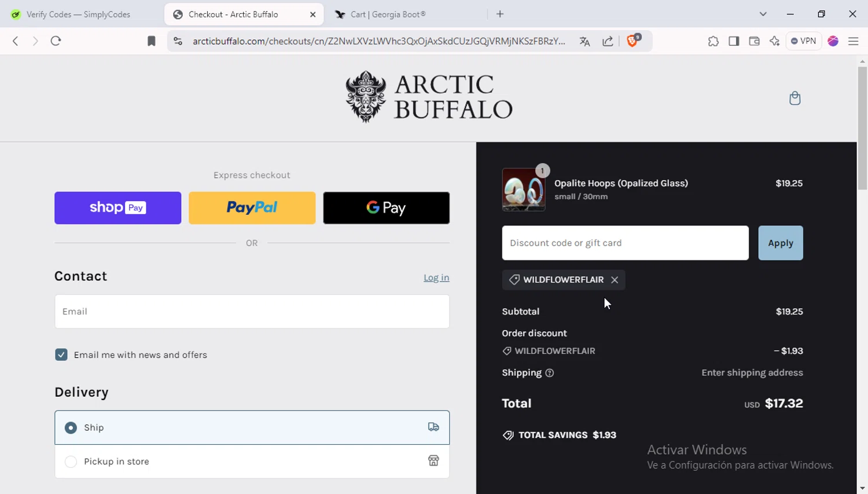Focus the Email input field
Viewport: 868px width, 494px height.
[x=252, y=312]
